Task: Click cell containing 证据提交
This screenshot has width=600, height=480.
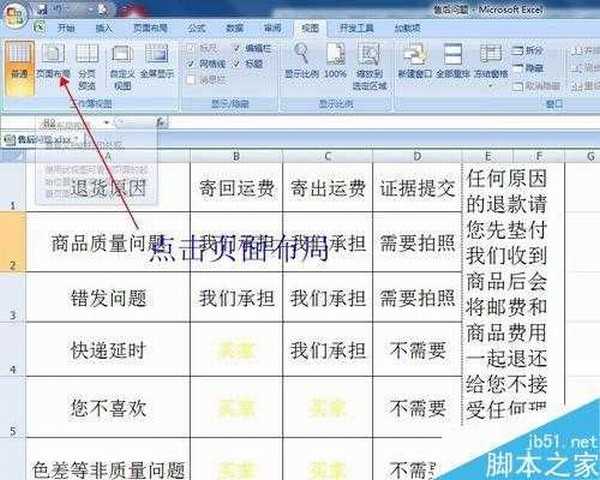Action: (417, 187)
